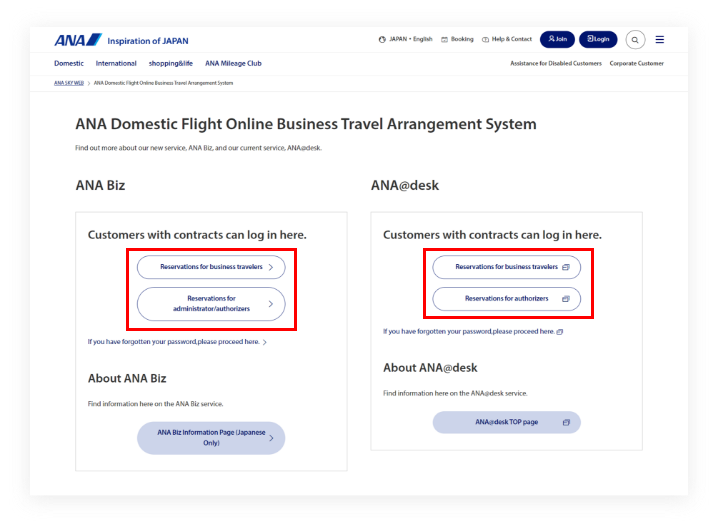
Task: Click ANA@desk Reservations for authorizers button
Action: tap(506, 298)
